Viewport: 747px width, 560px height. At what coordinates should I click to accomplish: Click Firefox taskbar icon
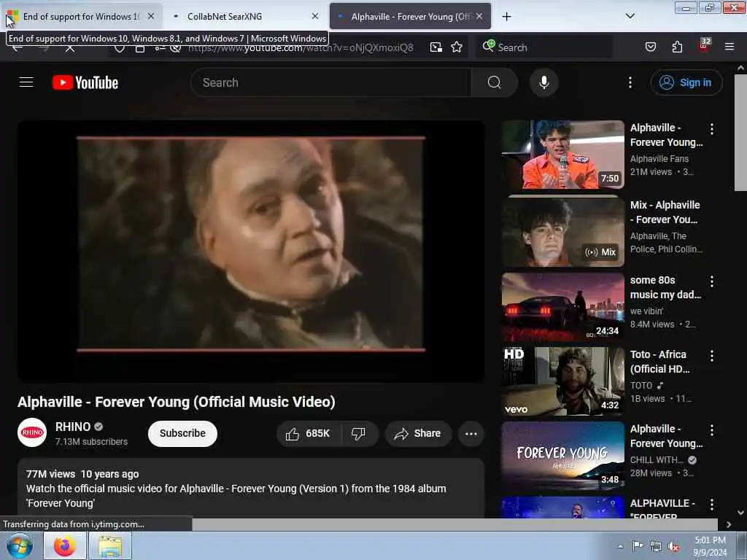[65, 545]
